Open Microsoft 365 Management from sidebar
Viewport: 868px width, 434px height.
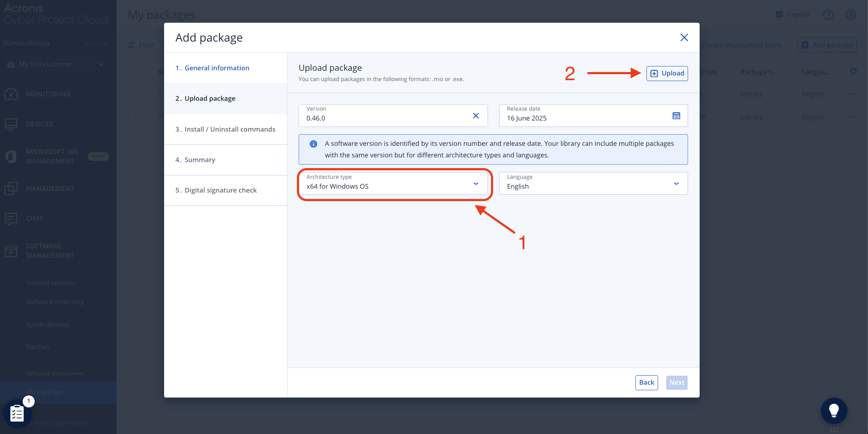coord(11,156)
